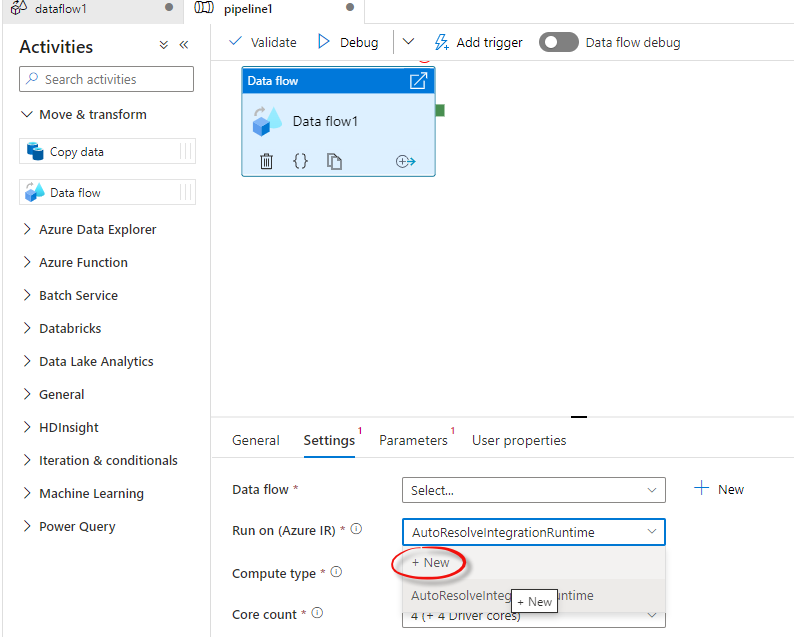Click the search magnifier icon in Activities
Viewport: 794px width, 637px height.
32,78
